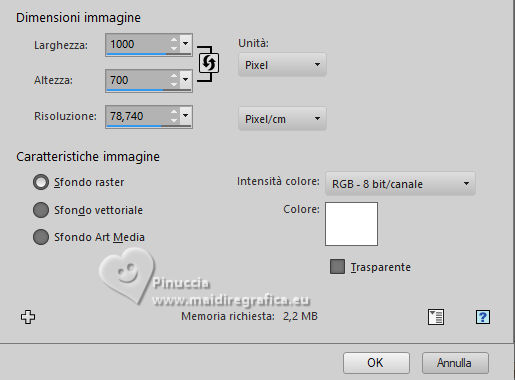The image size is (515, 380).
Task: Increase Altezza with the up stepper
Action: point(174,76)
